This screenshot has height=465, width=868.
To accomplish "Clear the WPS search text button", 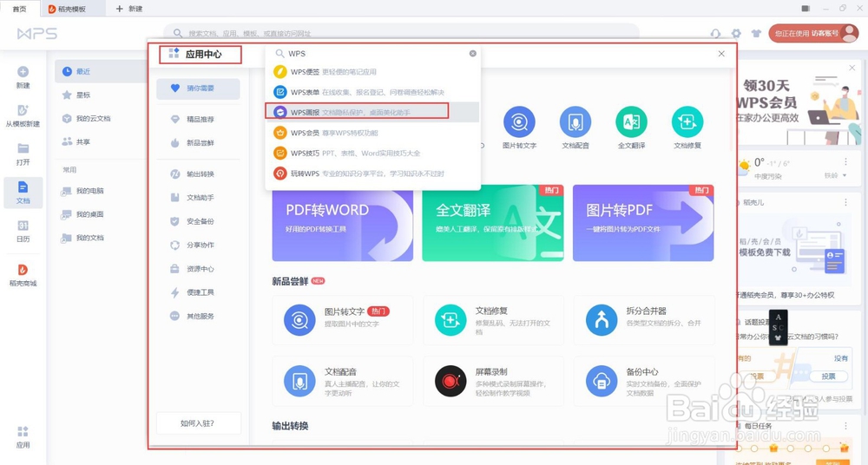I will coord(473,54).
